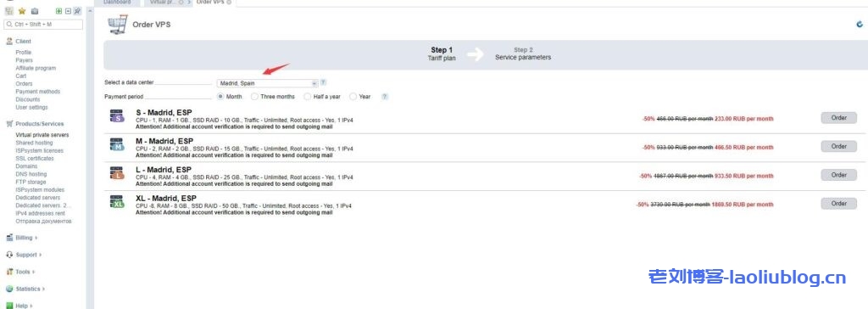The width and height of the screenshot is (868, 309).
Task: Click the orange L tariff icon
Action: click(x=117, y=173)
